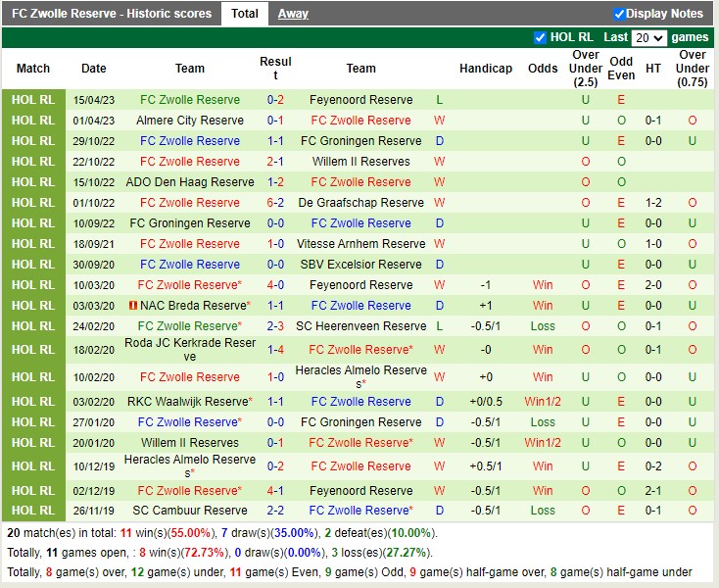Click 72.73% win rate in totals

204,552
